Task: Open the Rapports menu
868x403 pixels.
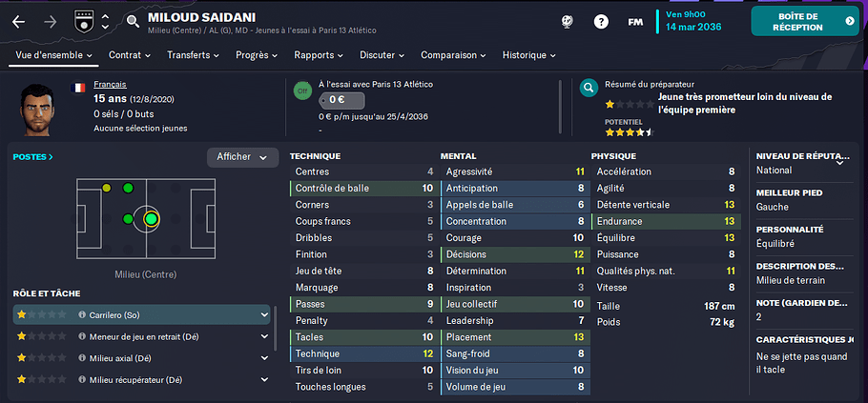Action: [x=319, y=55]
